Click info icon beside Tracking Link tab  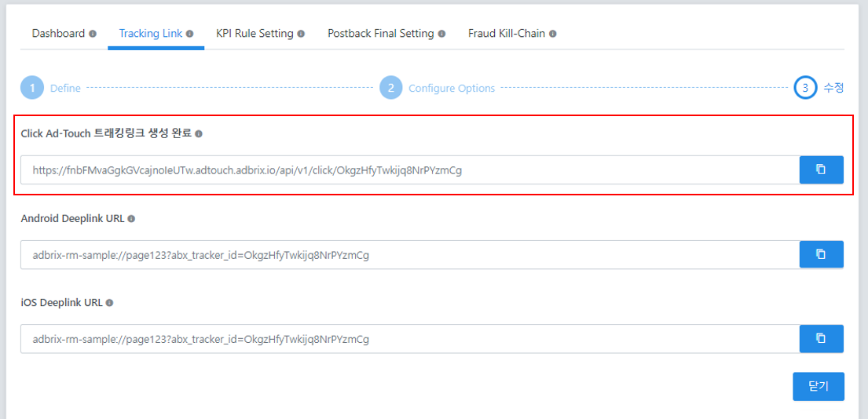tap(190, 34)
